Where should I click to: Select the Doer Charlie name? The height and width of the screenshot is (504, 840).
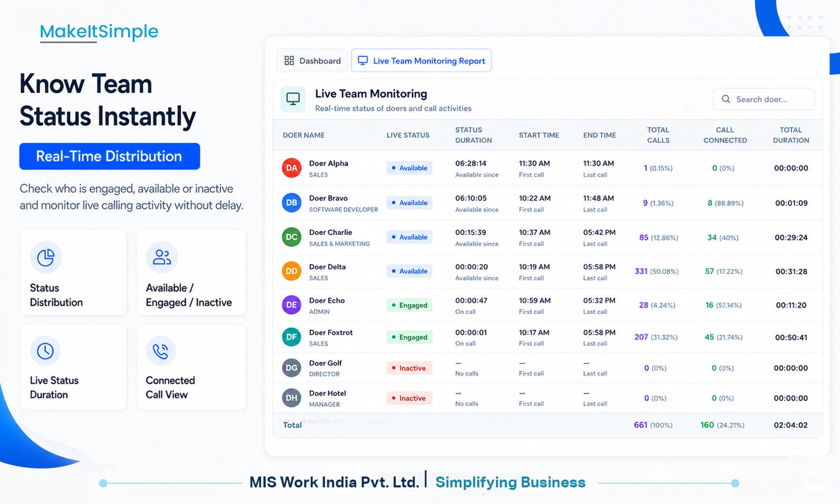coord(331,232)
